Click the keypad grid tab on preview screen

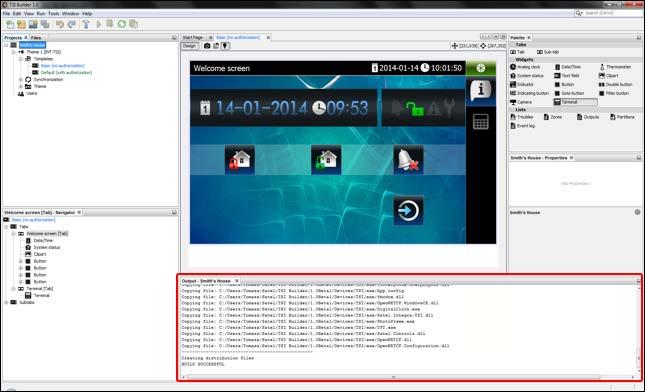(480, 121)
